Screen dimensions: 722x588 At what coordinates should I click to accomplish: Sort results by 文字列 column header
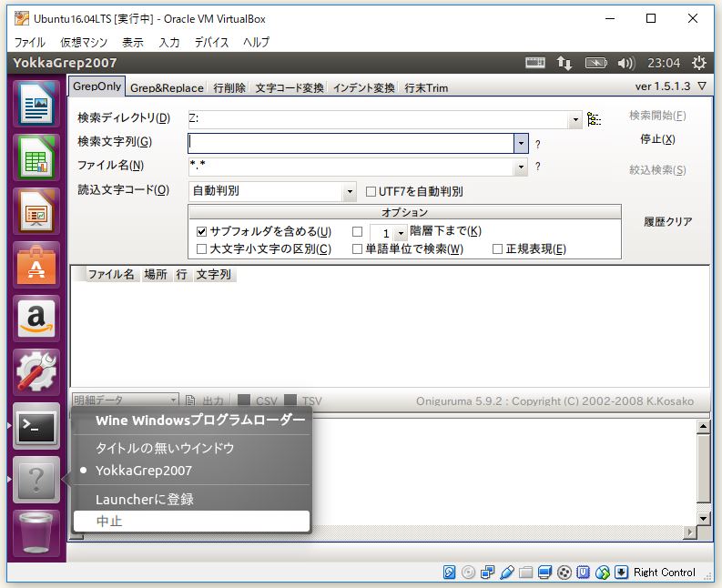pyautogui.click(x=214, y=275)
